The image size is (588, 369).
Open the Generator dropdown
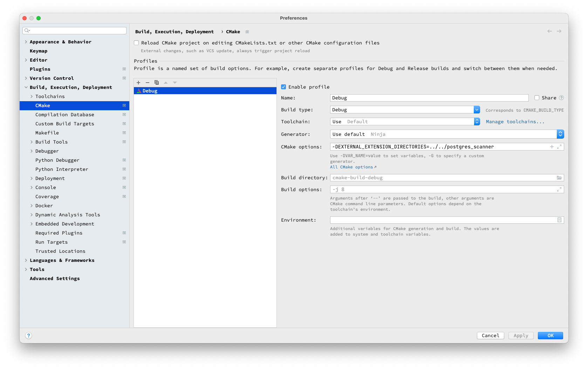point(561,134)
